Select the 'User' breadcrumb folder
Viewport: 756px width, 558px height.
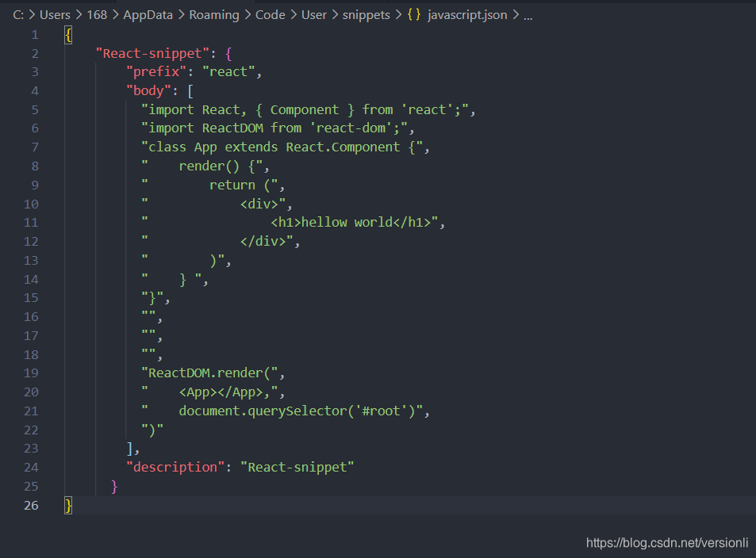(314, 15)
